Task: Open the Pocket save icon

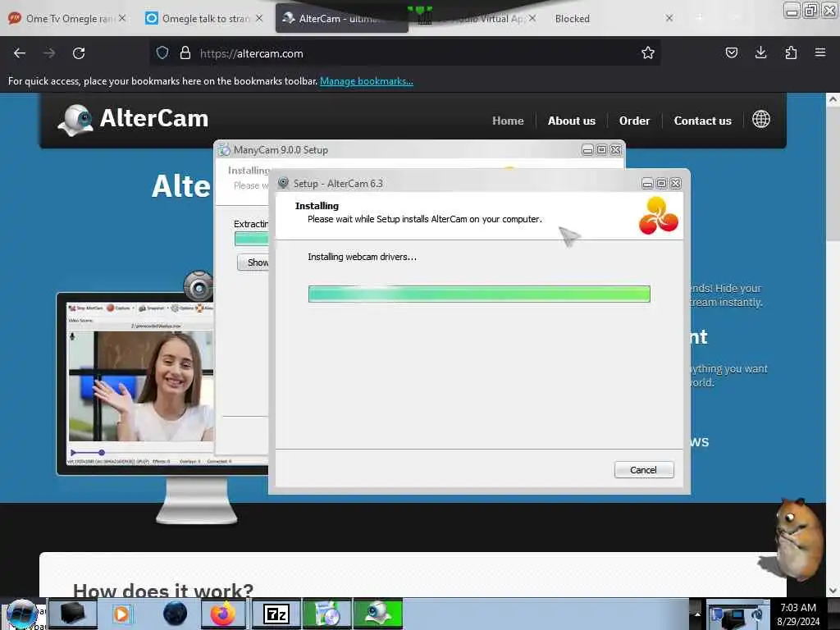Action: 731,52
